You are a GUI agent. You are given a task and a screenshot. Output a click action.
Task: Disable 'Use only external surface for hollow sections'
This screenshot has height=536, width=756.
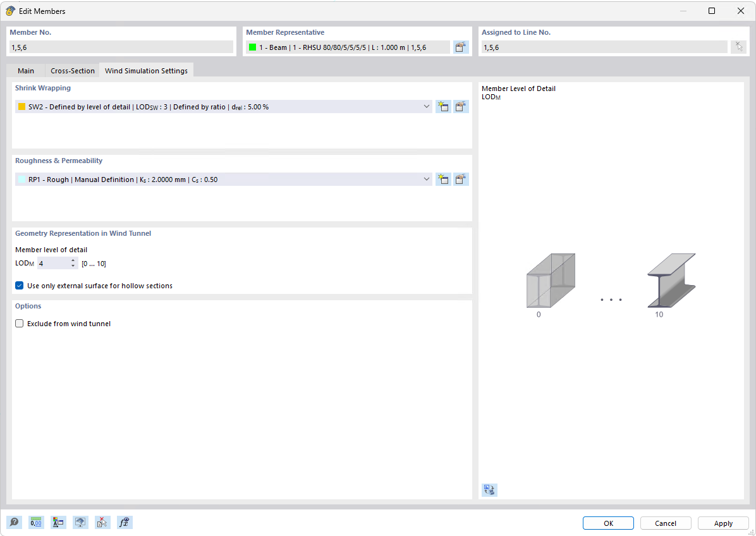point(19,285)
